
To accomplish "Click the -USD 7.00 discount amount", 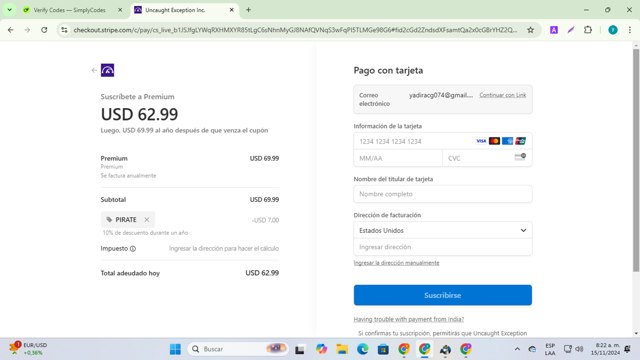I will click(265, 220).
